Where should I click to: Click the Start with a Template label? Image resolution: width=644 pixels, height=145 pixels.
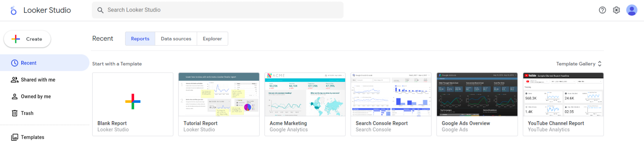point(117,64)
